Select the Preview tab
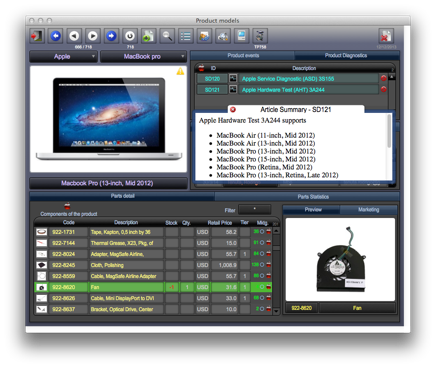436x368 pixels. 313,210
